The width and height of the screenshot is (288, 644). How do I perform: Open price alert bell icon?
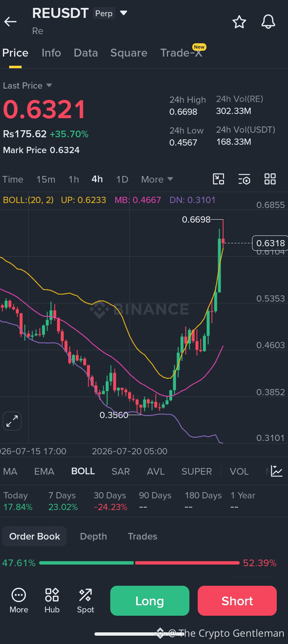[x=268, y=22]
